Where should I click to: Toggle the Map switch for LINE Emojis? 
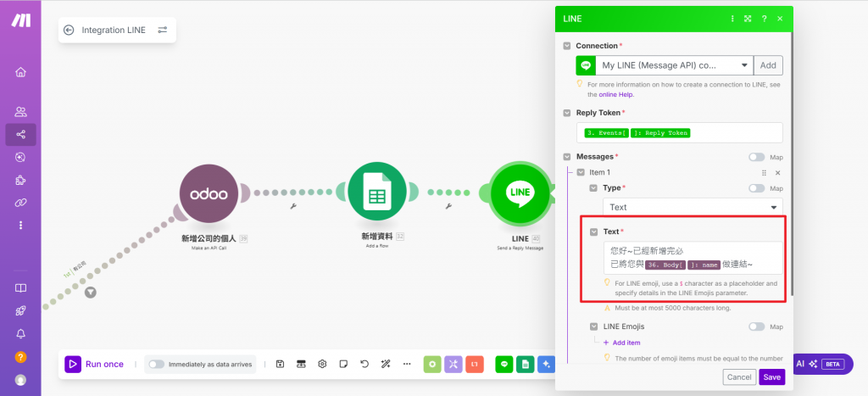pyautogui.click(x=756, y=326)
